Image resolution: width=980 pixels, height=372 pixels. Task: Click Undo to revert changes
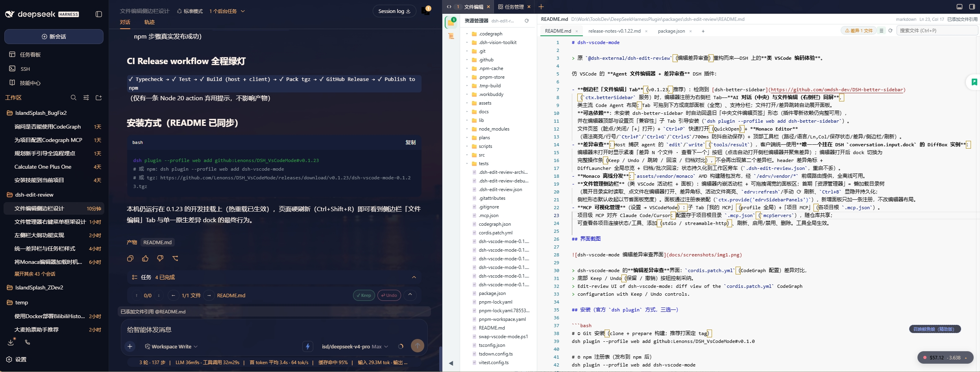389,295
